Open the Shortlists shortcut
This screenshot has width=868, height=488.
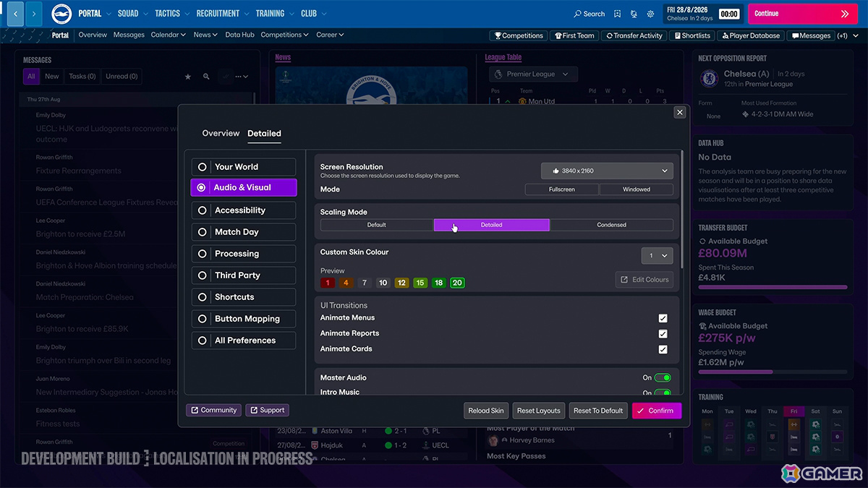pos(692,35)
